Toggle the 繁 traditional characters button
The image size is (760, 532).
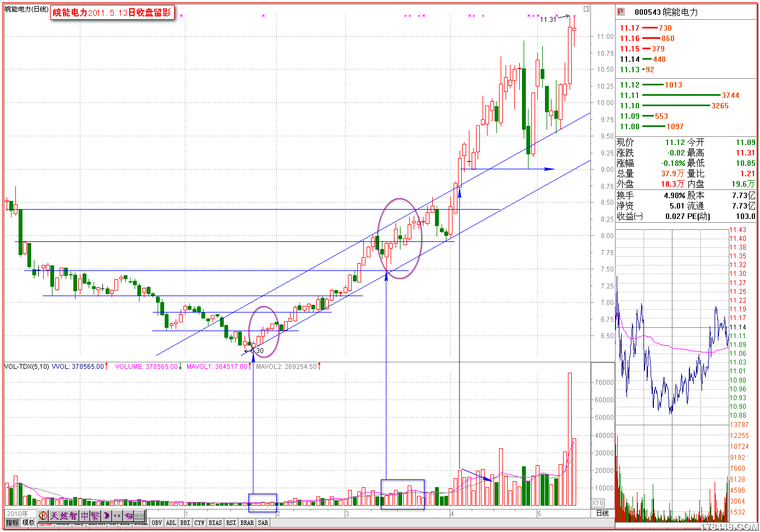[95, 516]
